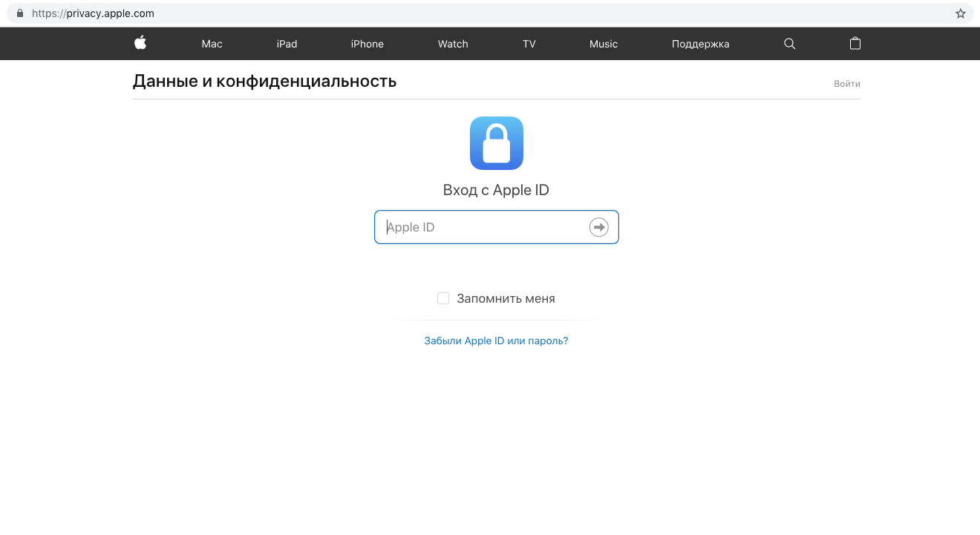Open the "Поддержка" support menu
Screen dimensions: 980x535
(701, 44)
